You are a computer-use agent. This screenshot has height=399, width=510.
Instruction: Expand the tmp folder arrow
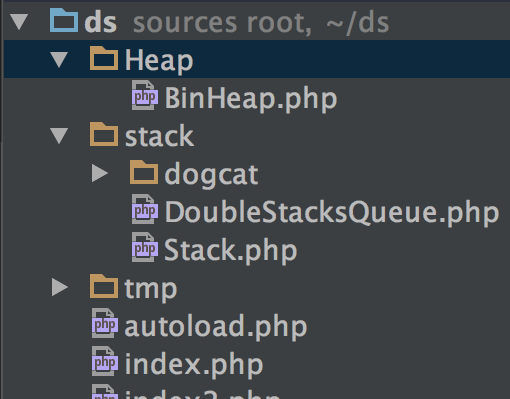click(60, 287)
